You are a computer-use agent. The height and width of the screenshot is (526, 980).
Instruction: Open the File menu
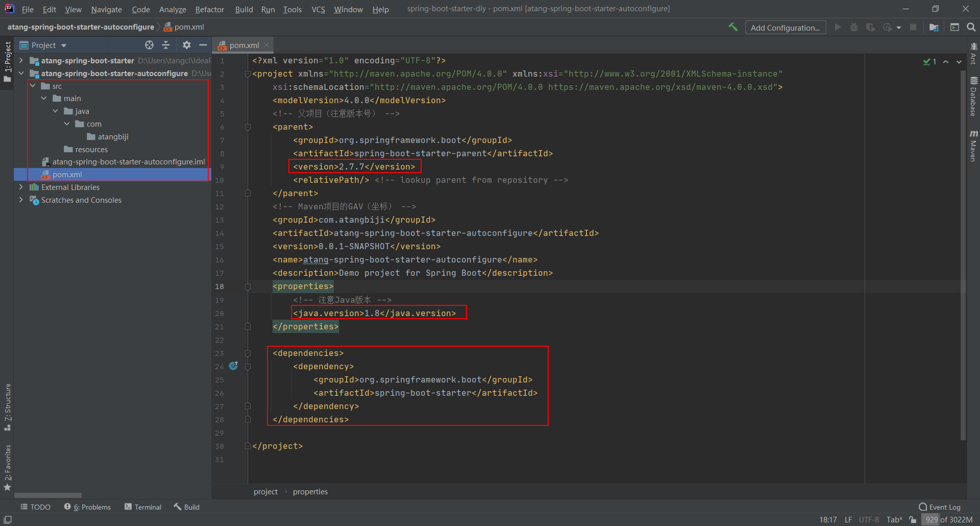pos(28,9)
